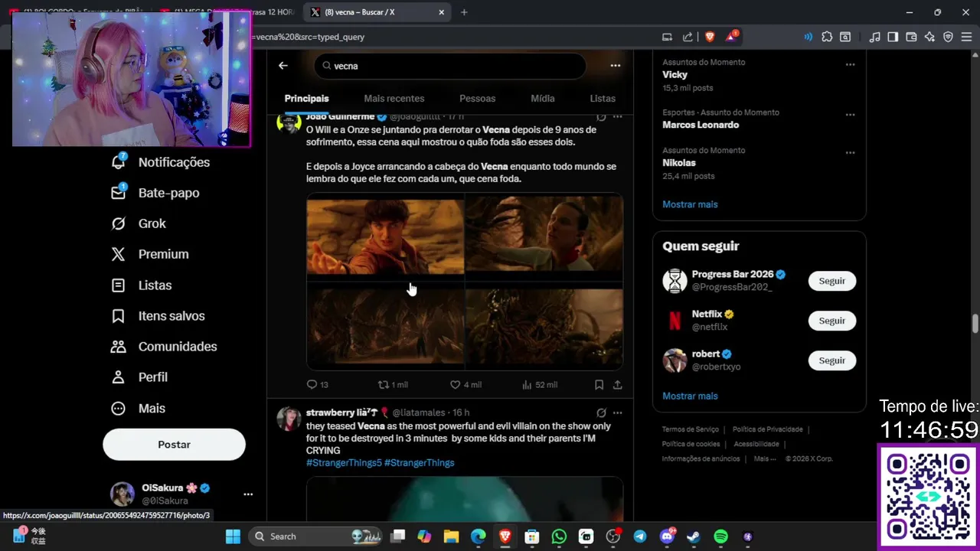Screen dimensions: 980x551
Task: Open strawberry lia's profile avatar
Action: coord(289,419)
